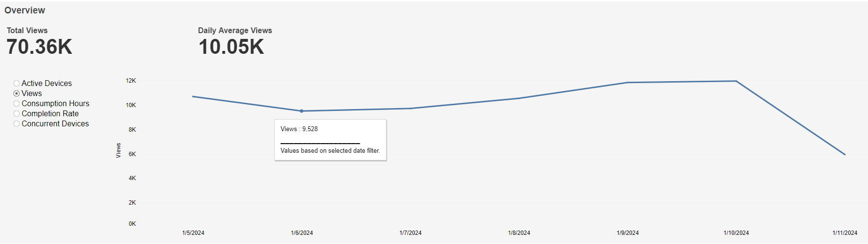Click the line vertex above 1/9/2024
This screenshot has height=244, width=868.
pyautogui.click(x=628, y=83)
